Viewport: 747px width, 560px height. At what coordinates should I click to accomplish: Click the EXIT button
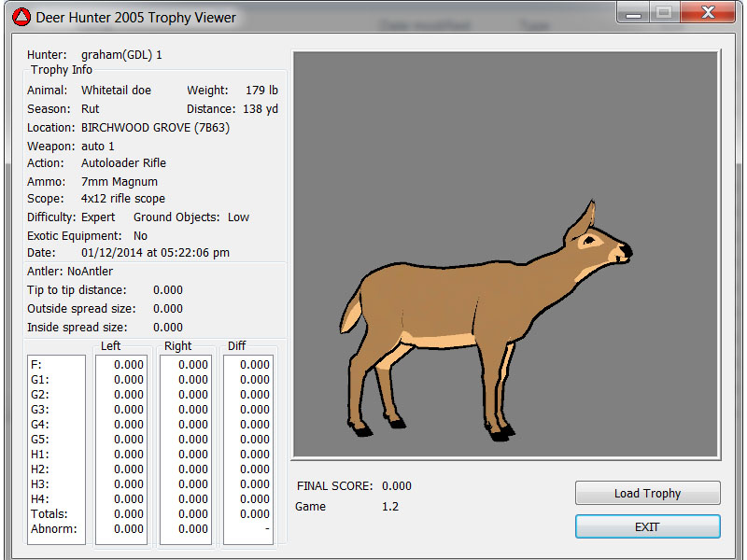click(x=647, y=527)
